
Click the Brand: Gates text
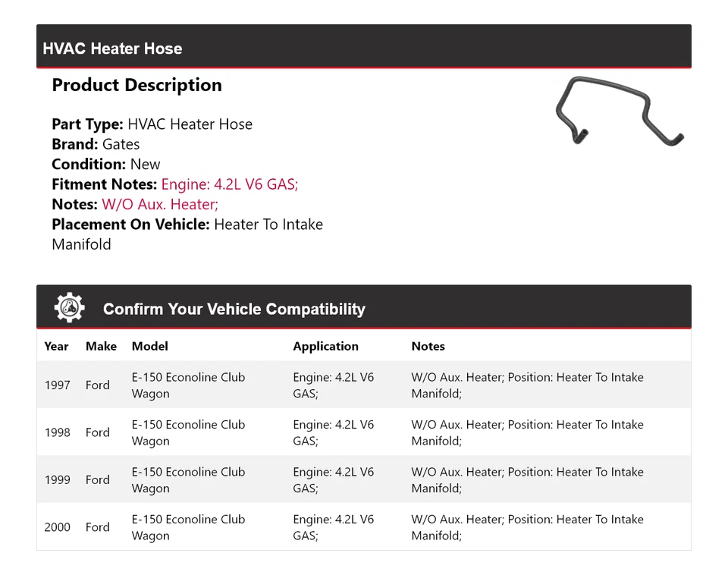tap(96, 144)
